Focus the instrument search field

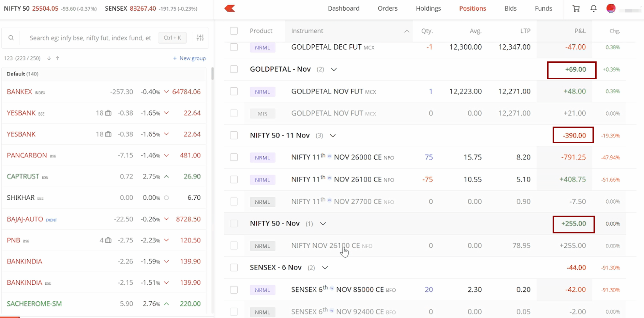(90, 38)
